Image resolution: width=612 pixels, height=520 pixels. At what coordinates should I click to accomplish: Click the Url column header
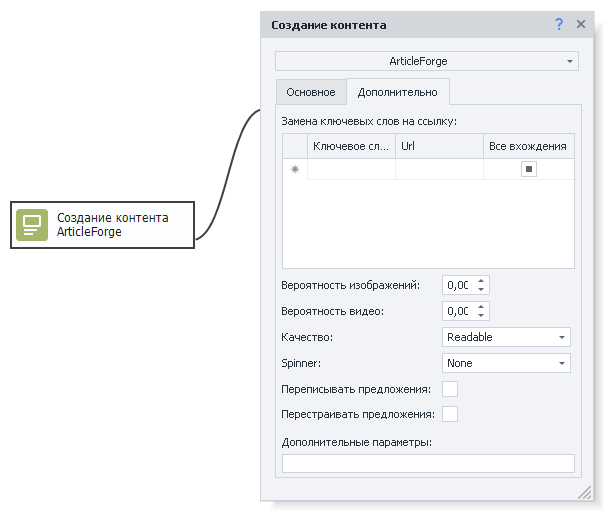click(x=439, y=146)
